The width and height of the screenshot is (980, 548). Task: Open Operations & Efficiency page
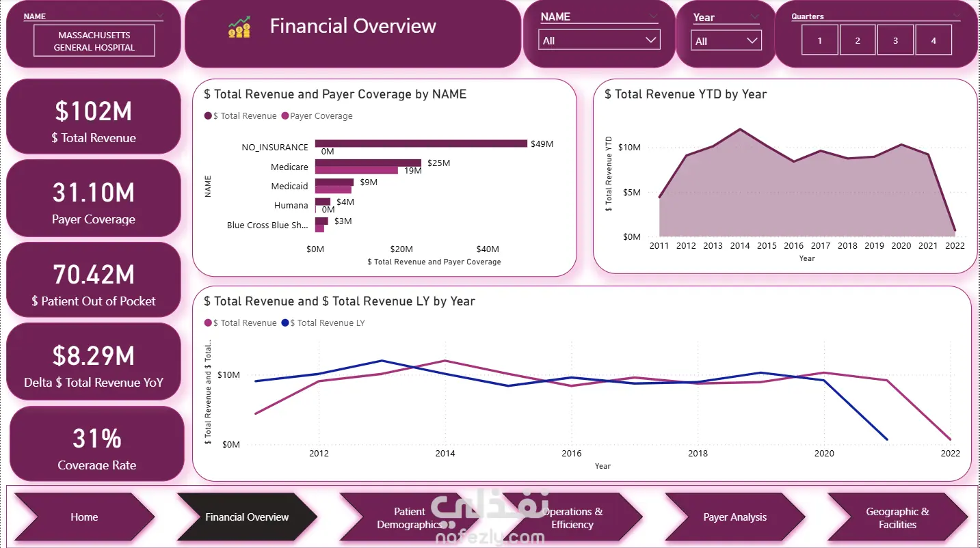(572, 517)
